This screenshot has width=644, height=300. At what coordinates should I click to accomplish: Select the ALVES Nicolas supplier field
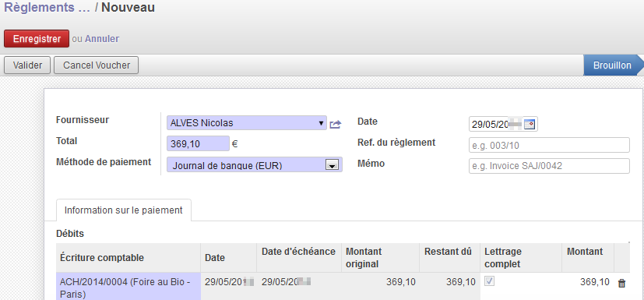click(x=246, y=123)
